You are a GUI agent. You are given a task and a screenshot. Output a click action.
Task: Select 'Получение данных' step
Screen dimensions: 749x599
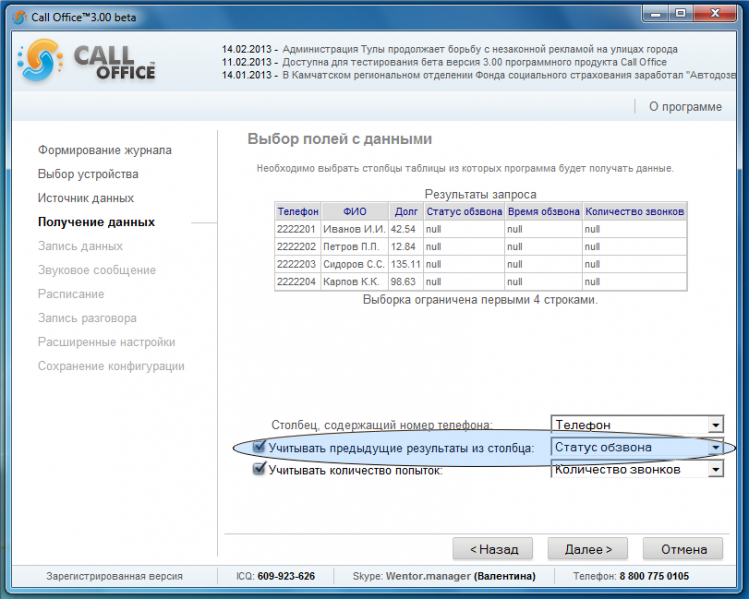coord(96,222)
